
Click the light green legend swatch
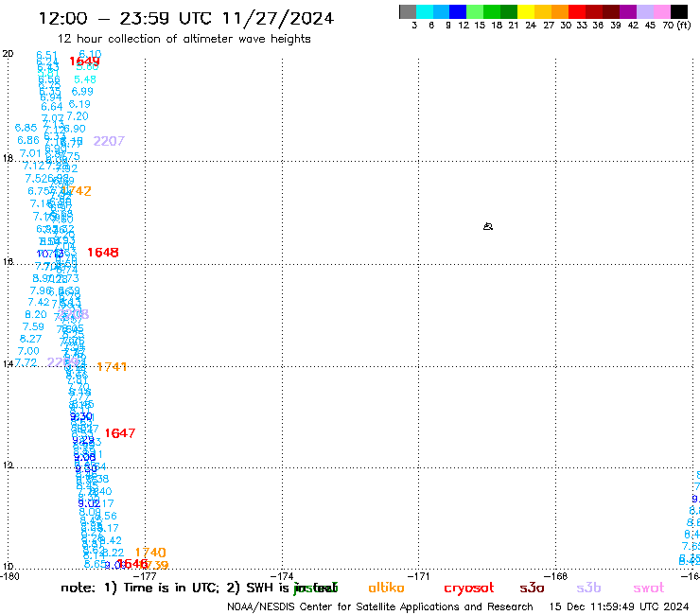(x=475, y=11)
